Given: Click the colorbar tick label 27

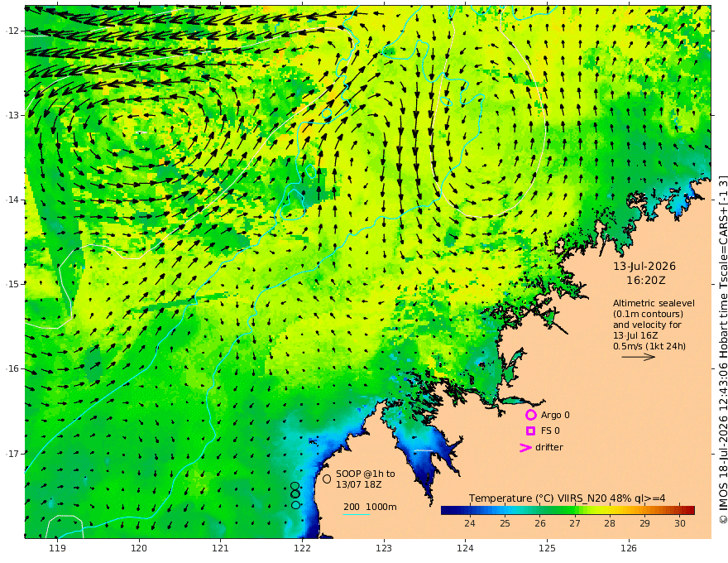Looking at the screenshot, I should (x=575, y=523).
